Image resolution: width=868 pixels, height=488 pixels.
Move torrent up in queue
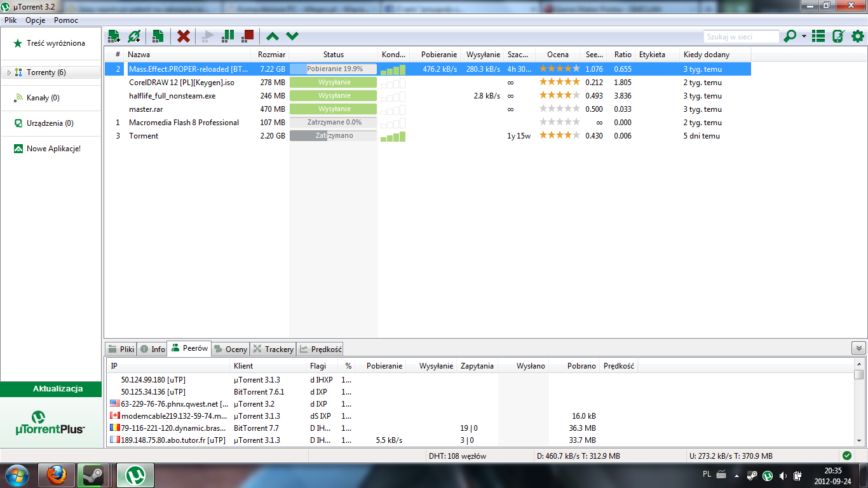coord(273,36)
